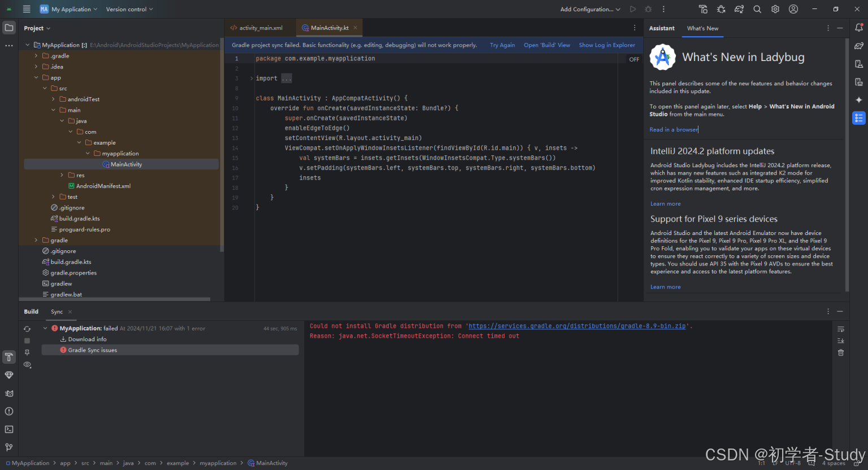868x470 pixels.
Task: Open Device Manager icon in right stripe
Action: pos(859,64)
